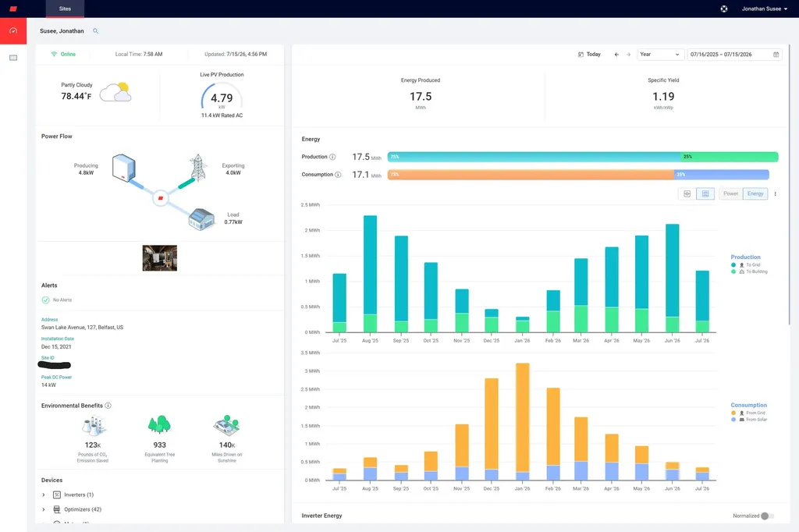The height and width of the screenshot is (532, 799).
Task: Open the site photo thumbnail
Action: pyautogui.click(x=159, y=258)
